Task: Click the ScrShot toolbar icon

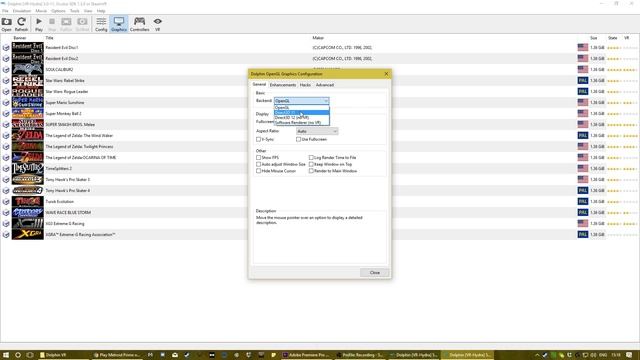Action: 82,24
